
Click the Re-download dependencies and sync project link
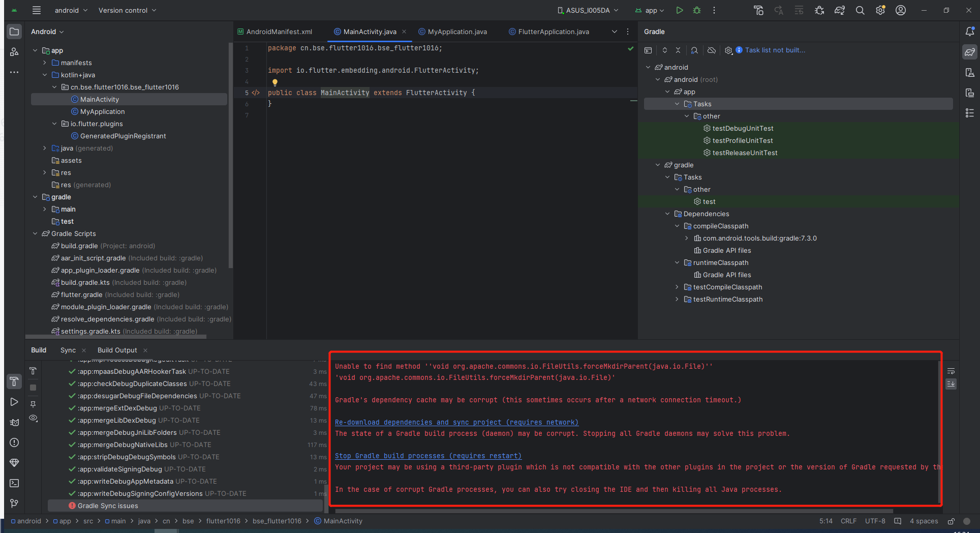coord(456,423)
